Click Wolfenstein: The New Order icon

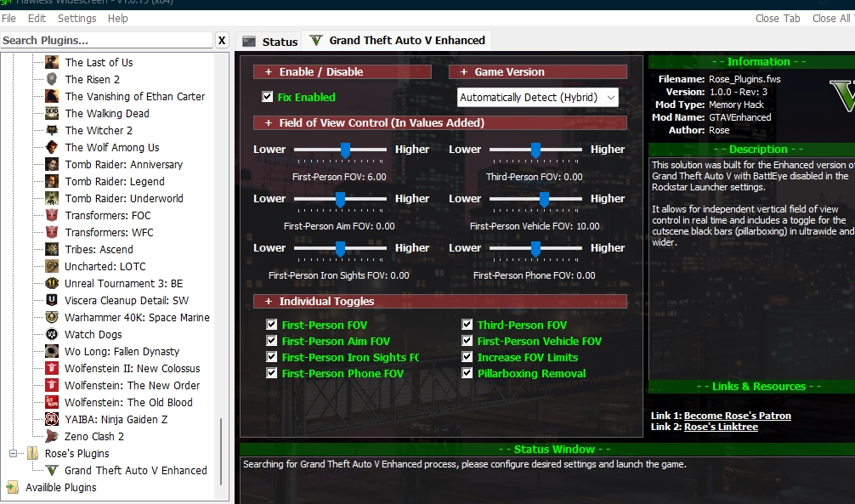click(52, 385)
